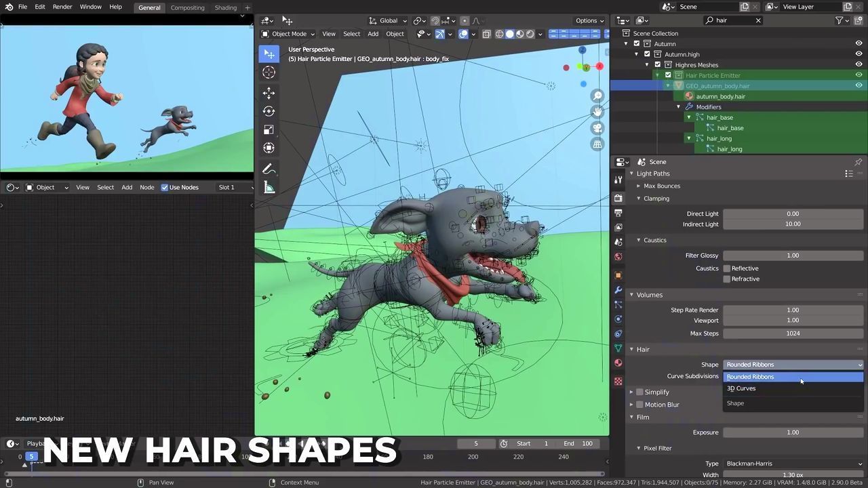Switch to the Compositing workspace tab

[187, 7]
